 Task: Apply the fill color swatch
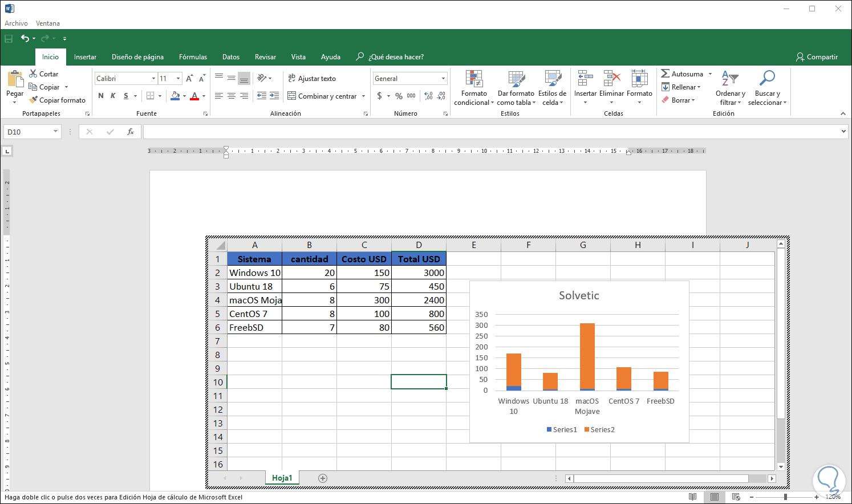(176, 96)
